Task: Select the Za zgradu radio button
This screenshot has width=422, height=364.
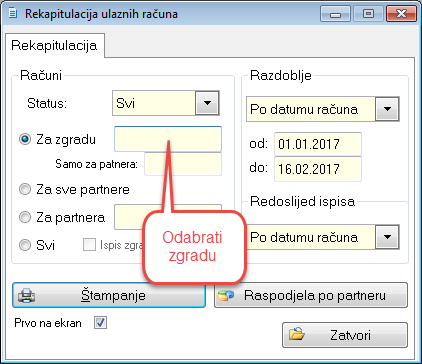Action: click(x=25, y=139)
